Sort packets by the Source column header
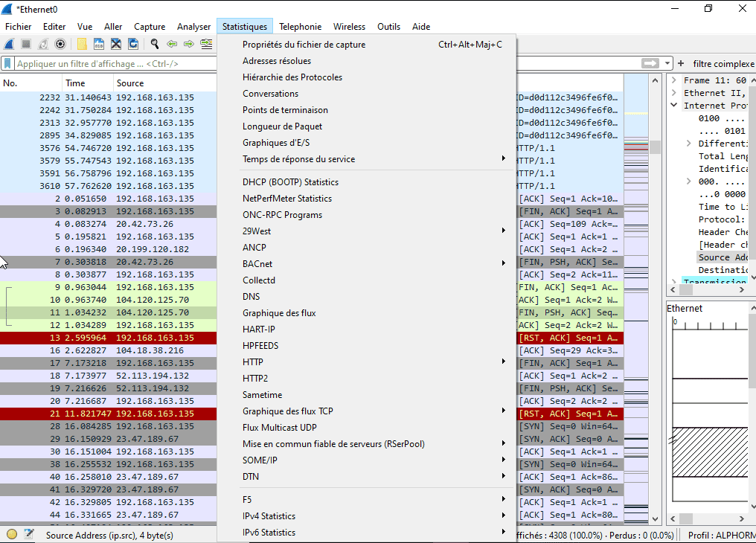Image resolution: width=756 pixels, height=543 pixels. pyautogui.click(x=165, y=83)
